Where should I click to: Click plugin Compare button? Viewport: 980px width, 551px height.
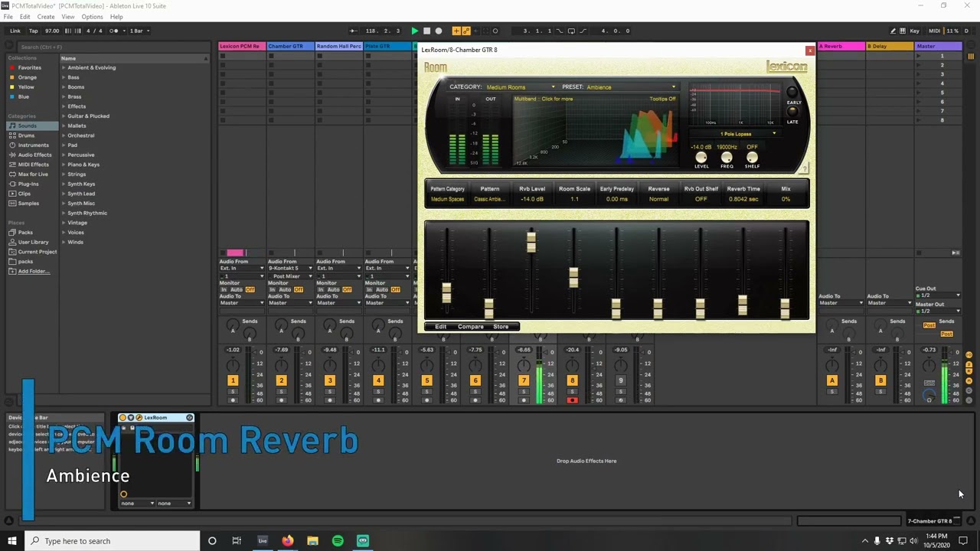(471, 327)
